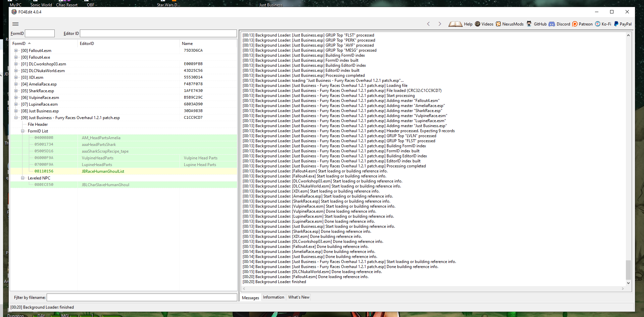644x317 pixels.
Task: Open the Videos link icon
Action: click(478, 24)
